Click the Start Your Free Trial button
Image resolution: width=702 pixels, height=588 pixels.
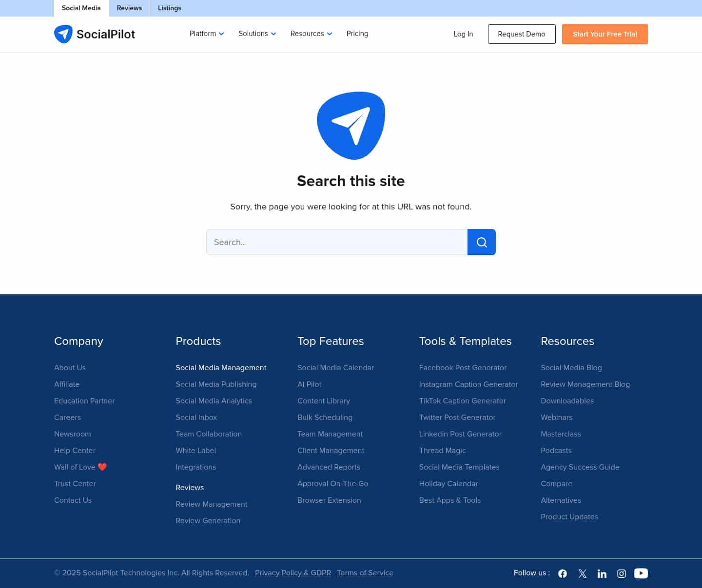pos(604,34)
